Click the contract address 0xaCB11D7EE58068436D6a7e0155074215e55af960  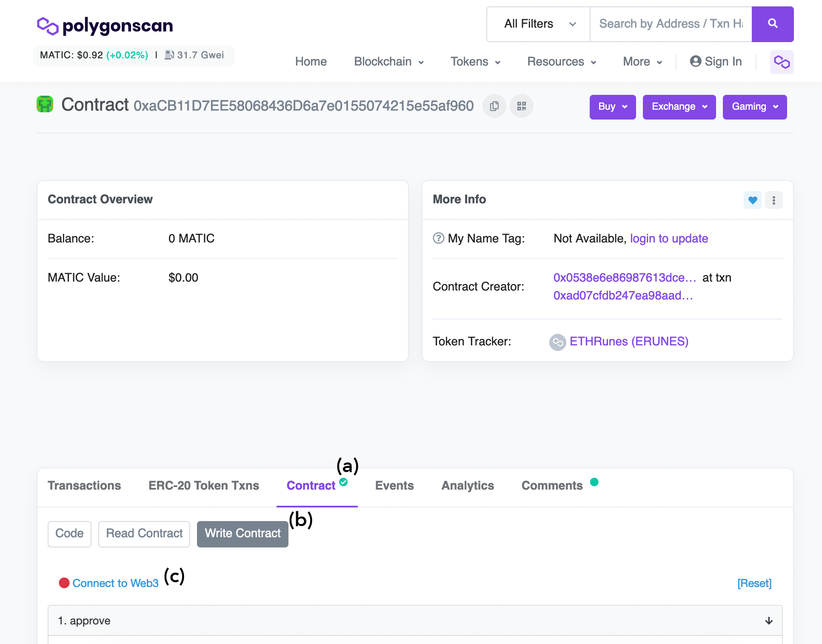click(x=303, y=106)
